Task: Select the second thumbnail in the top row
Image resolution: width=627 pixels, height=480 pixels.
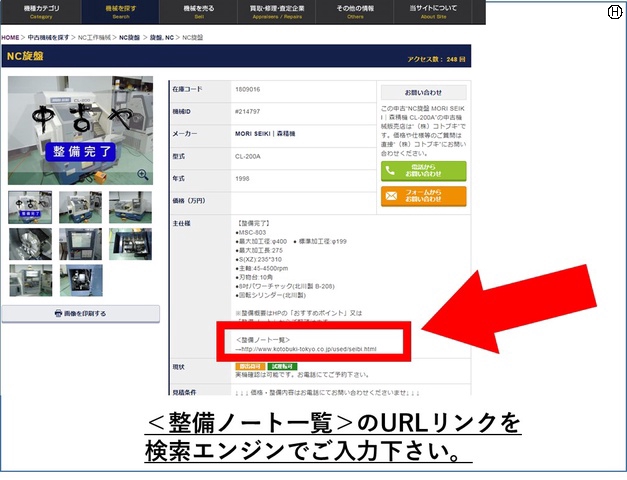Action: point(80,207)
